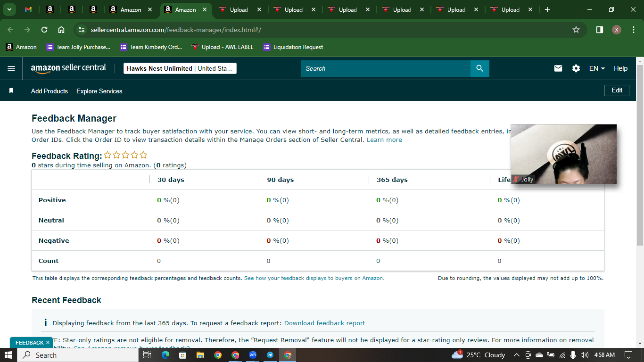
Task: Open the Chrome profile avatar
Action: tap(617, 30)
